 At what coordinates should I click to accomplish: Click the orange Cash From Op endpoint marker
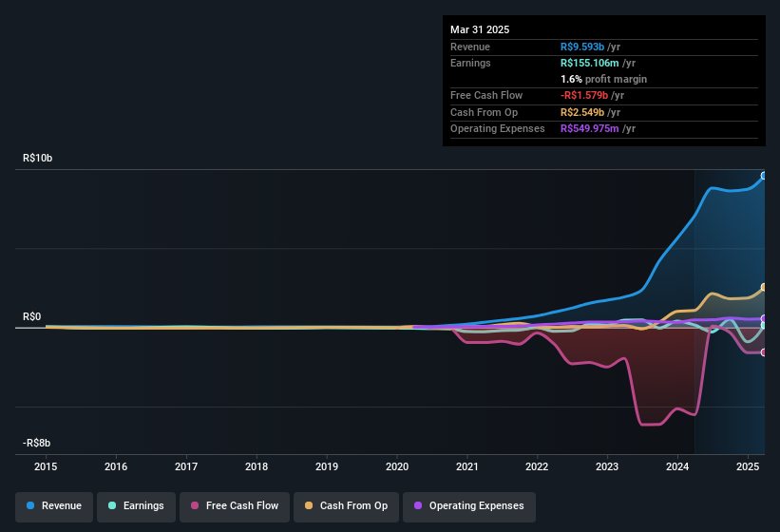764,288
